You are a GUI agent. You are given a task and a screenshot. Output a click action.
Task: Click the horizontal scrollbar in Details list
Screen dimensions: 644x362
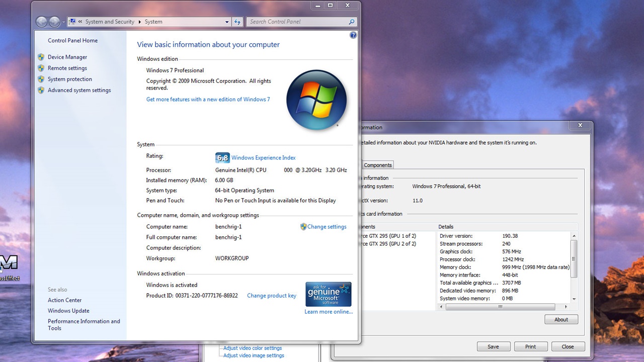pyautogui.click(x=500, y=307)
